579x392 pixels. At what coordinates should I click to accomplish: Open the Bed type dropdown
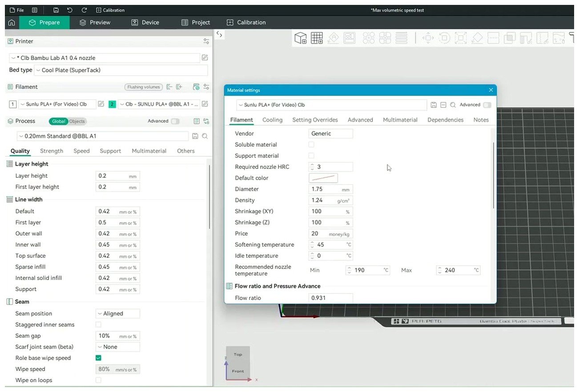click(121, 70)
